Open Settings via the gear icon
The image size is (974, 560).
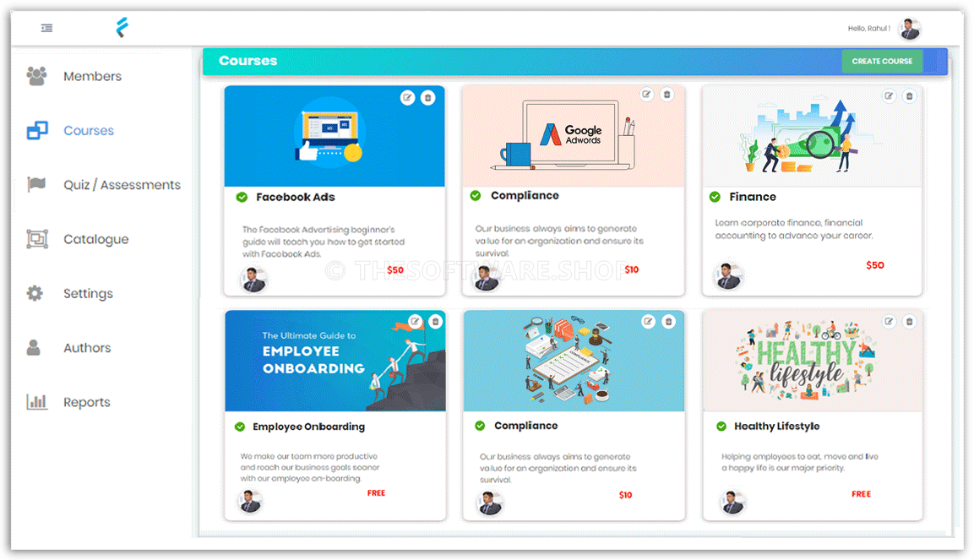pyautogui.click(x=35, y=293)
